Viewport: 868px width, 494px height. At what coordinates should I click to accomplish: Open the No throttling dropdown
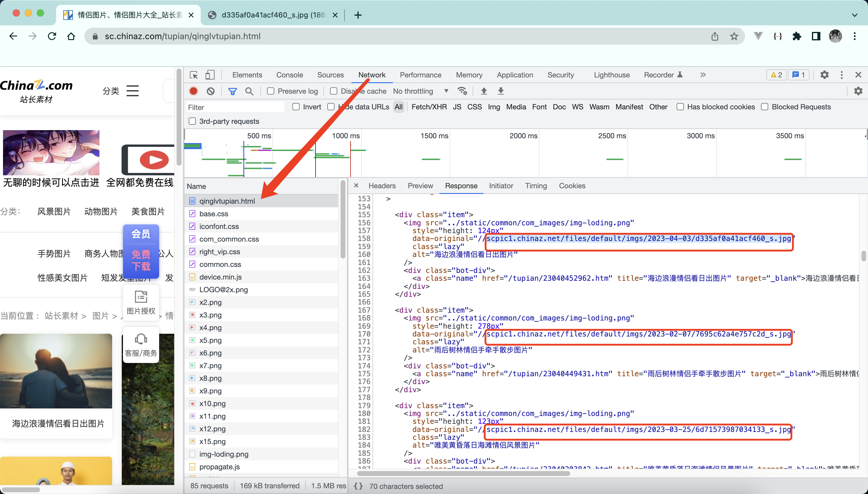pyautogui.click(x=421, y=91)
